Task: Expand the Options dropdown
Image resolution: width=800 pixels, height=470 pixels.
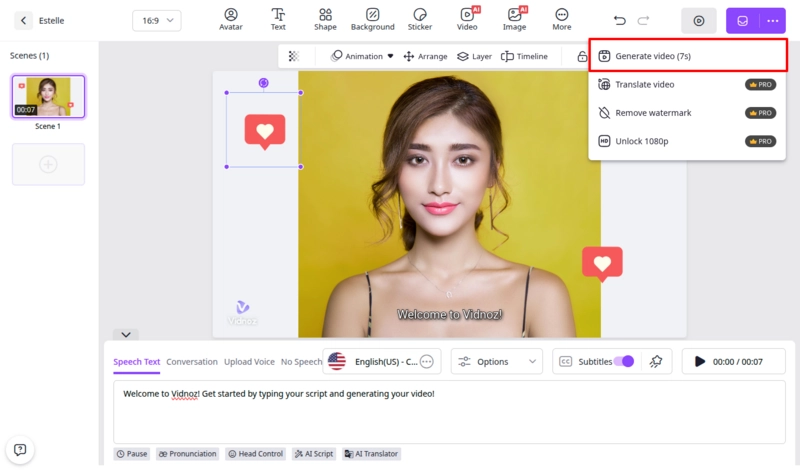Action: tap(496, 361)
